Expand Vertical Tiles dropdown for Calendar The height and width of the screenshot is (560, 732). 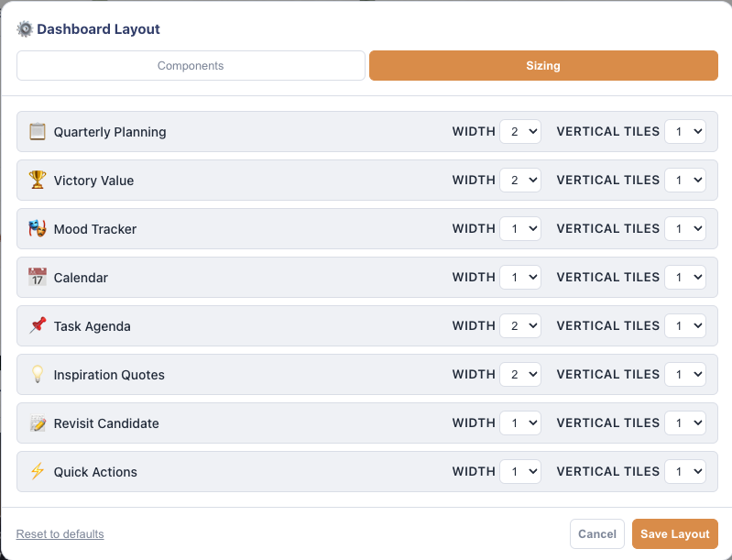click(685, 278)
